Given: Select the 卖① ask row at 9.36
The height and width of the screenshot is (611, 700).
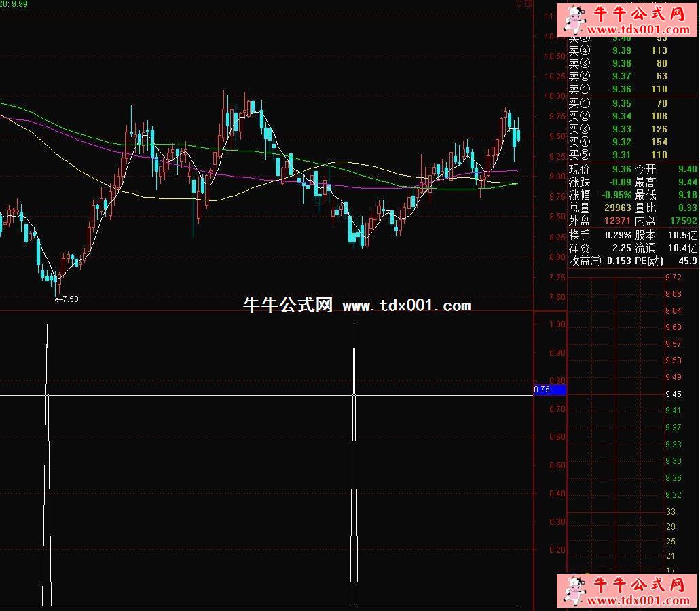Looking at the screenshot, I should coord(618,89).
